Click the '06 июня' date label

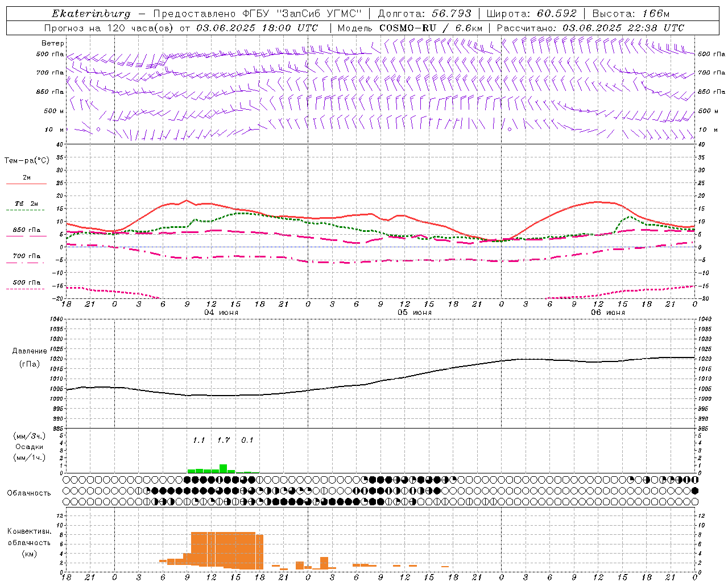[607, 313]
